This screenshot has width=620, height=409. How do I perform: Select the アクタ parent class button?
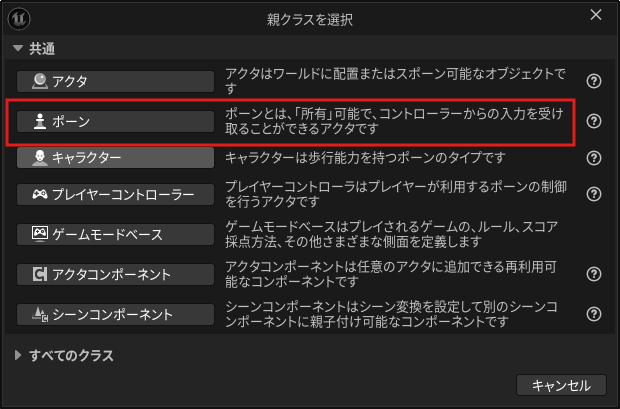[116, 82]
